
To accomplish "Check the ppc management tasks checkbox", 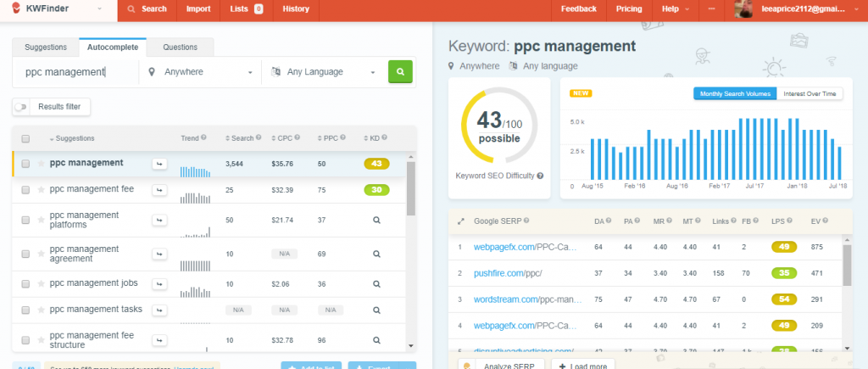I will pyautogui.click(x=25, y=310).
